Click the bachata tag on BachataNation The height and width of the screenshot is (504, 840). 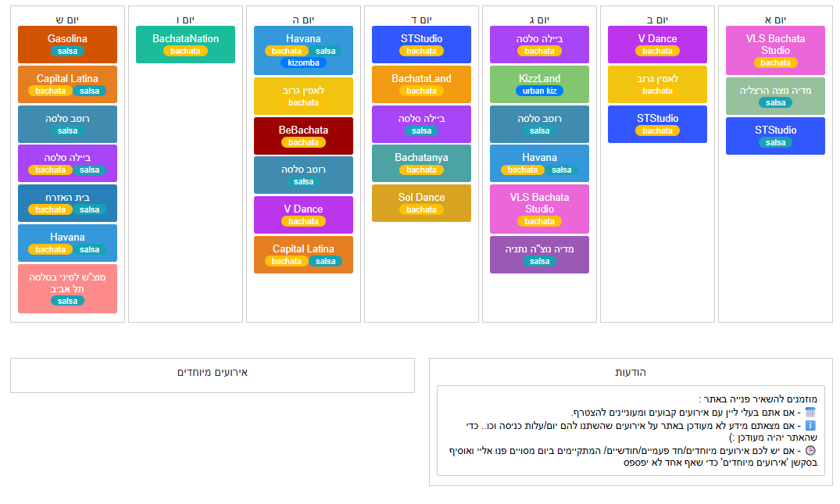[185, 51]
